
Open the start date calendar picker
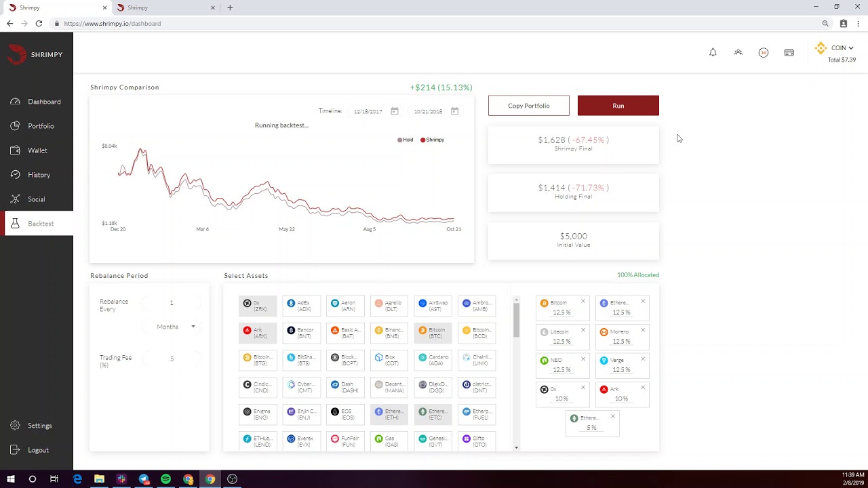[x=394, y=111]
